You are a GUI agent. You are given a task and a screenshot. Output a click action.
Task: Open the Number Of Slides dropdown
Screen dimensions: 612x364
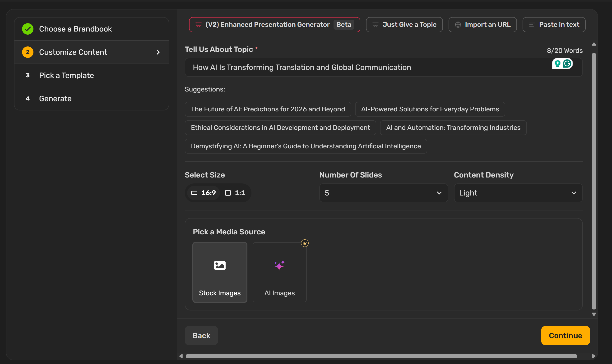pyautogui.click(x=384, y=193)
